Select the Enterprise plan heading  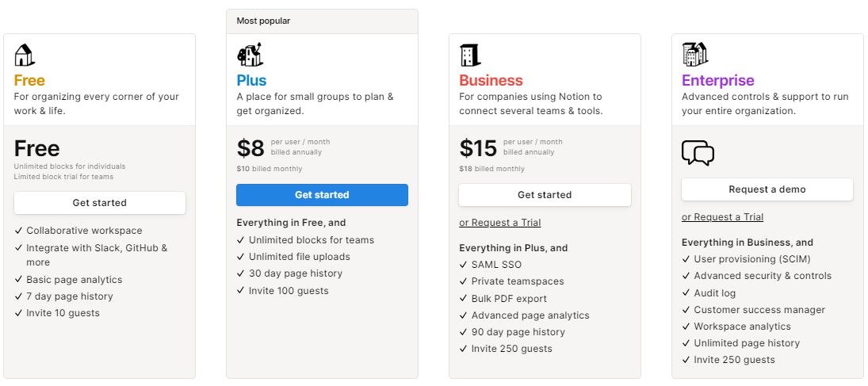pyautogui.click(x=718, y=81)
